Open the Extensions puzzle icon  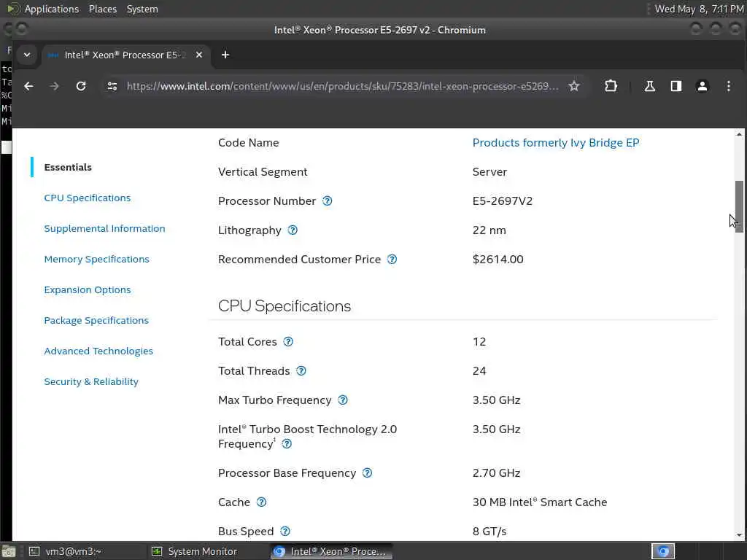tap(611, 86)
